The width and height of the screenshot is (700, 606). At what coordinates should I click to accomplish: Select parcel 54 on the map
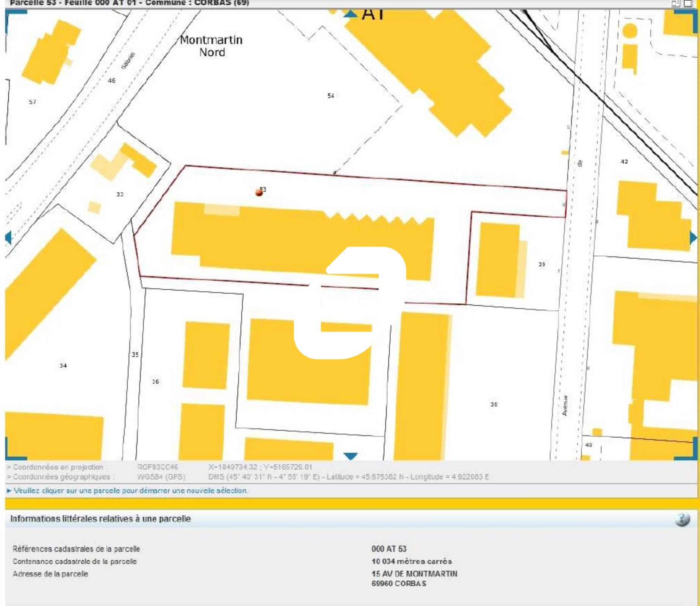tap(330, 96)
